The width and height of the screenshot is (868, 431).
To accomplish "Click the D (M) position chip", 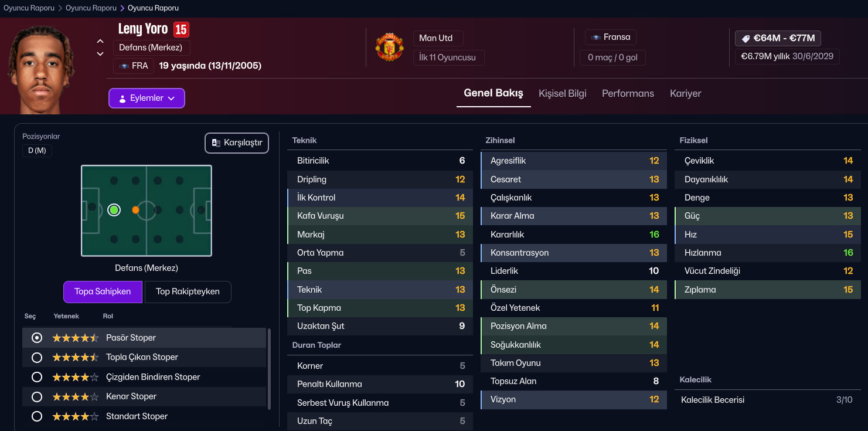I will coord(37,151).
